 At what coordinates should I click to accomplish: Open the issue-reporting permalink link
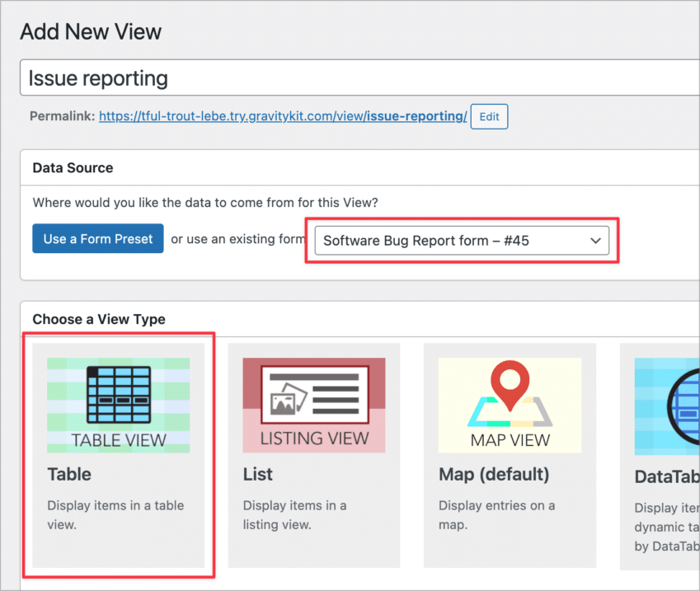tap(281, 116)
